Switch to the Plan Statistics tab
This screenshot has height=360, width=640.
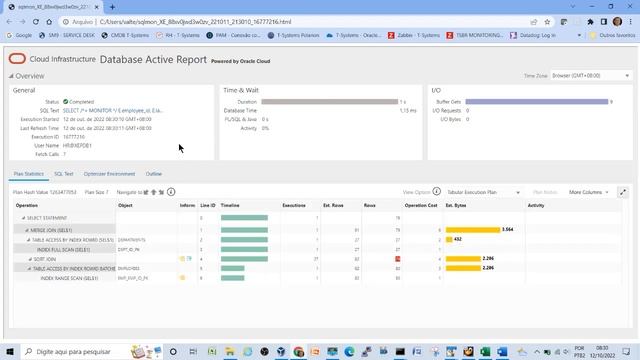click(29, 174)
